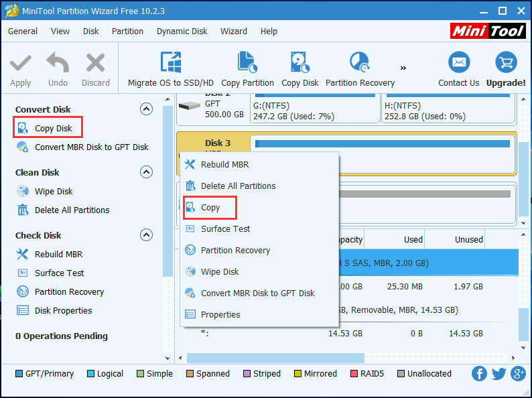Collapse the Clean Disk section

coord(146,172)
